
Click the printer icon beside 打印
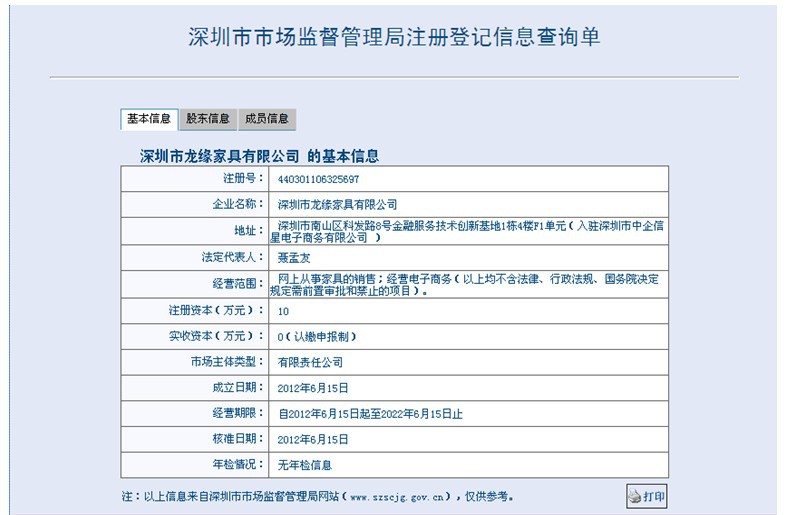coord(634,496)
